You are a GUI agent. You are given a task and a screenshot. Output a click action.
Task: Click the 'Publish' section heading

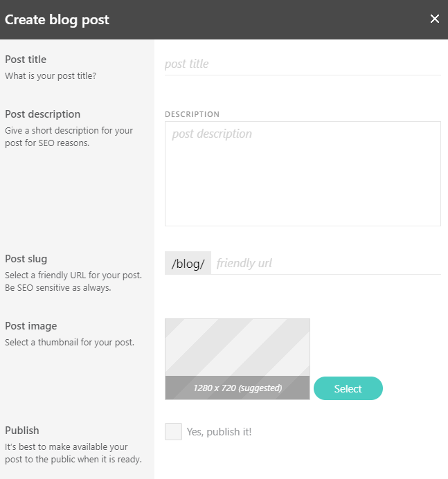[x=22, y=430]
